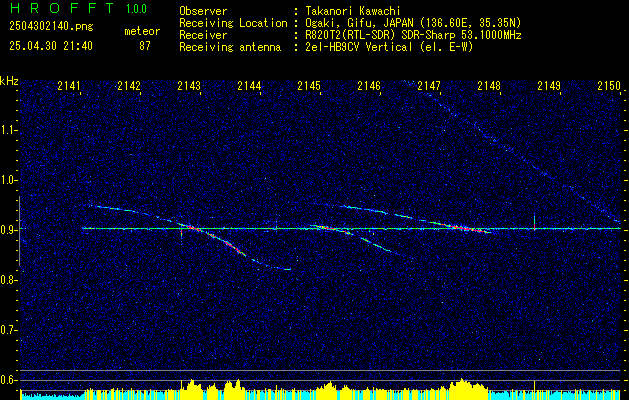Click the antenna text 2el-HB9CV Vertical

click(359, 47)
